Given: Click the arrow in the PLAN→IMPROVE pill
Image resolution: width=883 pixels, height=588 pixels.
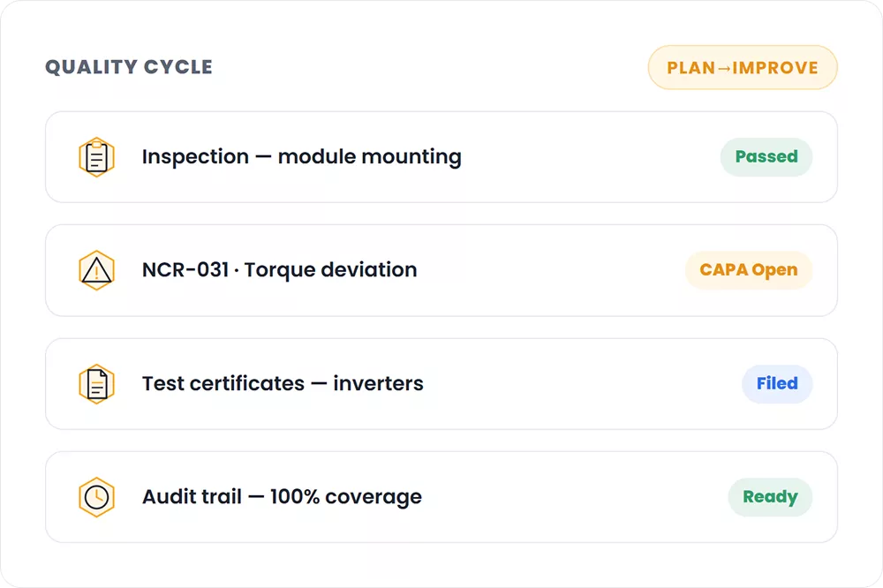Looking at the screenshot, I should (724, 68).
